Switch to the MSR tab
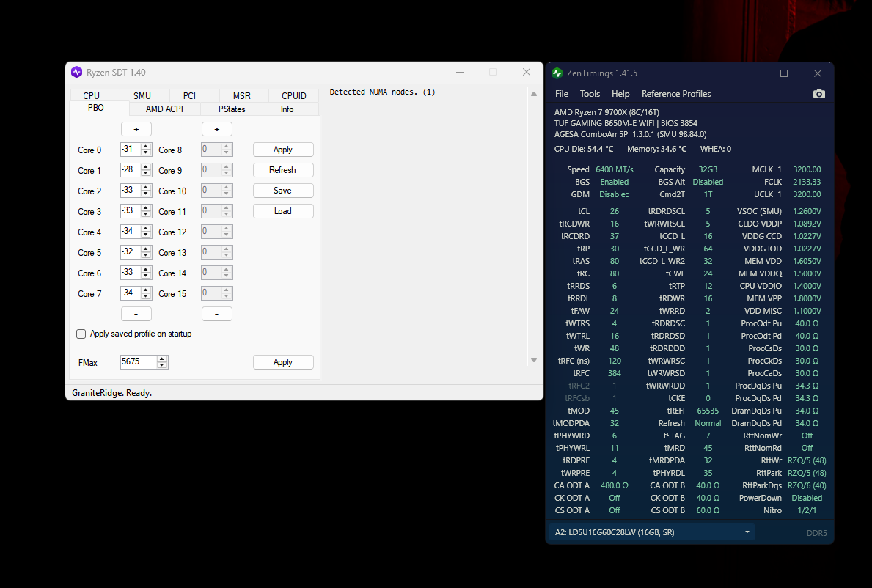872x588 pixels. (x=242, y=95)
